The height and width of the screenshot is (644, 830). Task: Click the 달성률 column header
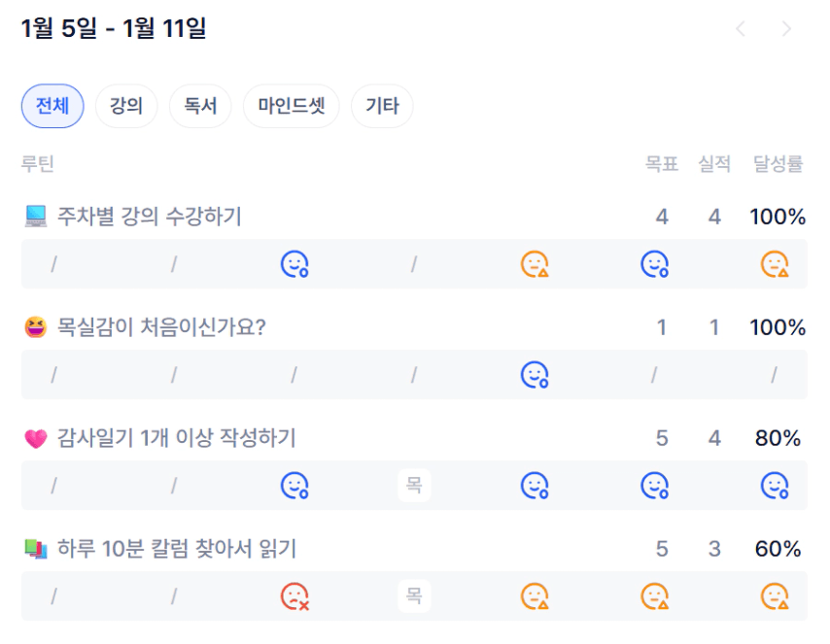[778, 164]
